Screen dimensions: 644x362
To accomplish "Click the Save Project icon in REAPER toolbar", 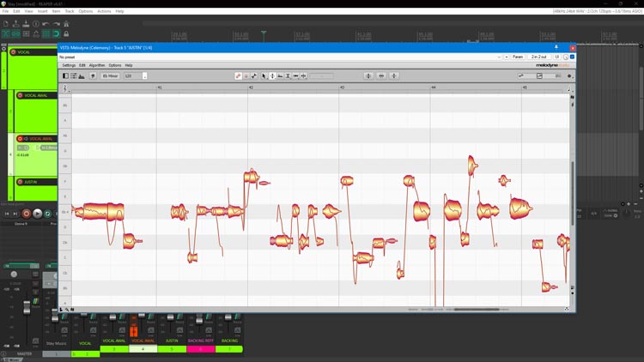I will click(26, 24).
